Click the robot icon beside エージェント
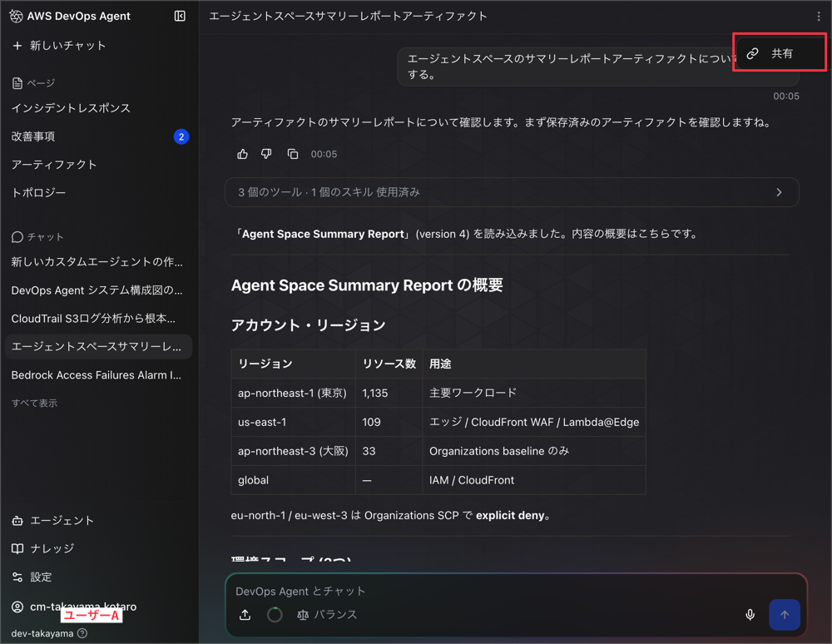This screenshot has width=832, height=644. 17,520
